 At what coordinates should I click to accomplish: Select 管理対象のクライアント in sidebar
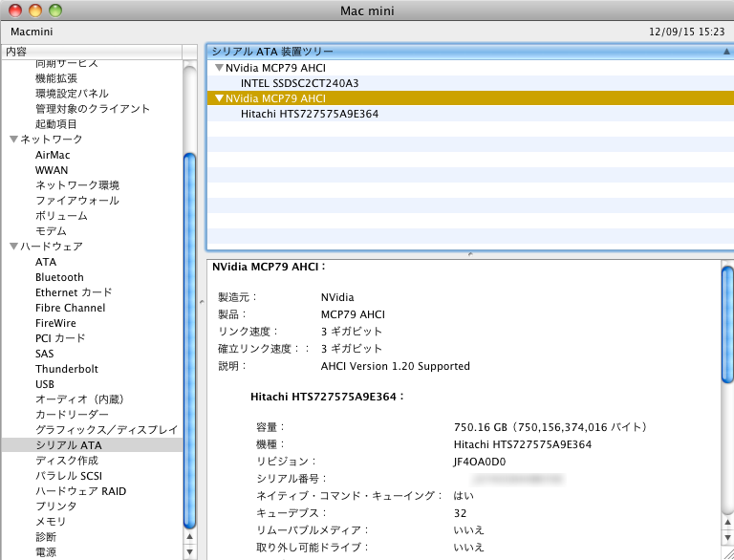(x=93, y=109)
